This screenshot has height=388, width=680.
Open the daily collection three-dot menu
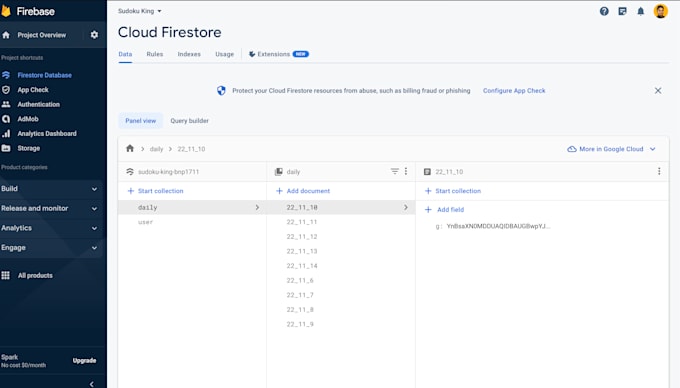tap(406, 171)
